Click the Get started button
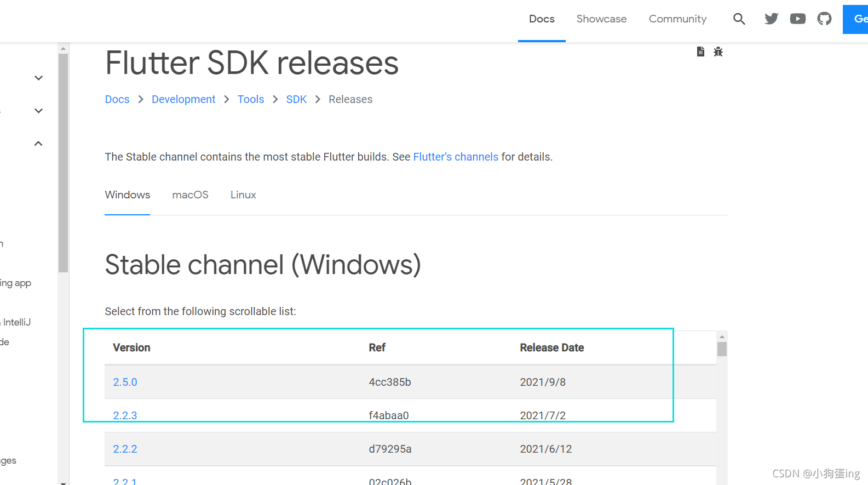This screenshot has height=485, width=868. click(855, 19)
